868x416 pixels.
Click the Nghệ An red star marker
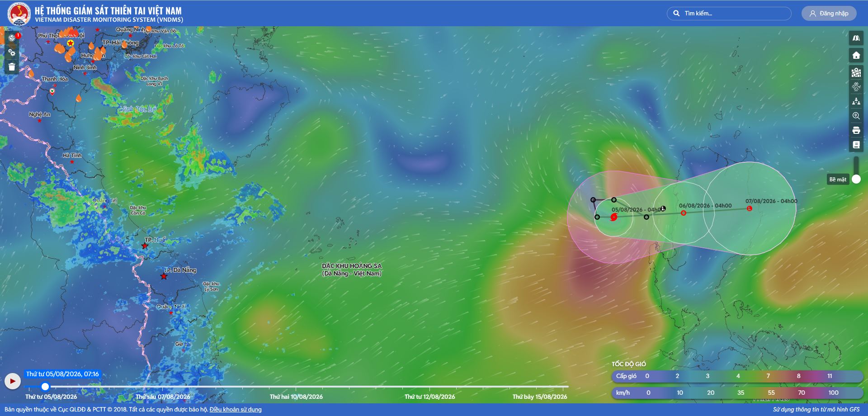click(39, 121)
